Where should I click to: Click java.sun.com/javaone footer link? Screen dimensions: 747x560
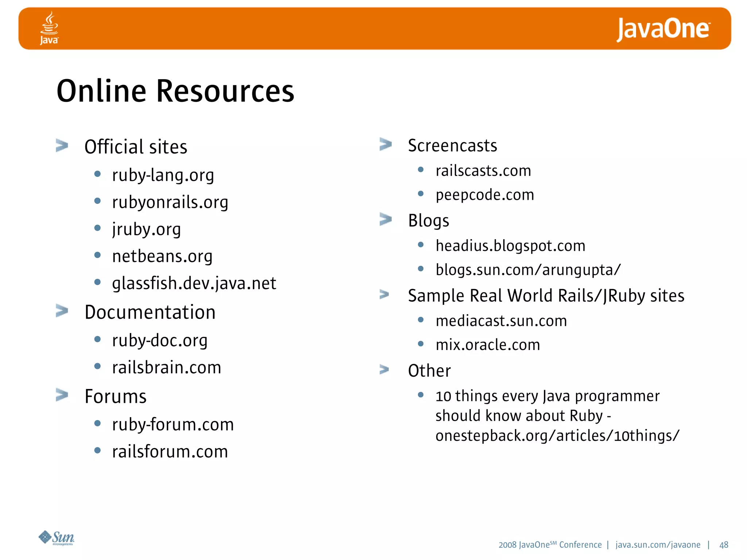[x=658, y=545]
